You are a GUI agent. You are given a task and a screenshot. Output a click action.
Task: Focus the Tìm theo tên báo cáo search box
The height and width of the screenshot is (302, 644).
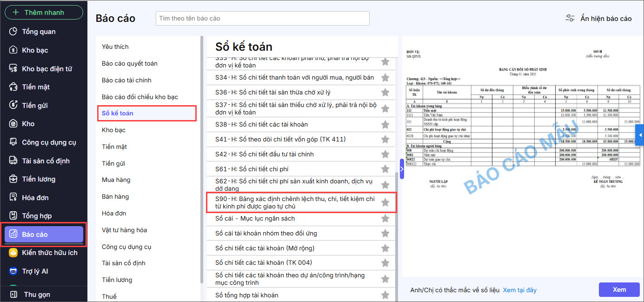(x=262, y=19)
